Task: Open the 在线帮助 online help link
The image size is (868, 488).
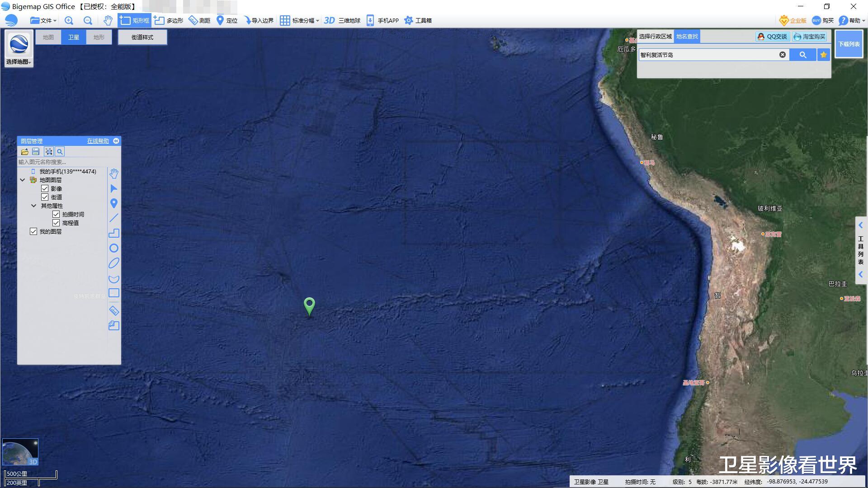Action: point(98,141)
